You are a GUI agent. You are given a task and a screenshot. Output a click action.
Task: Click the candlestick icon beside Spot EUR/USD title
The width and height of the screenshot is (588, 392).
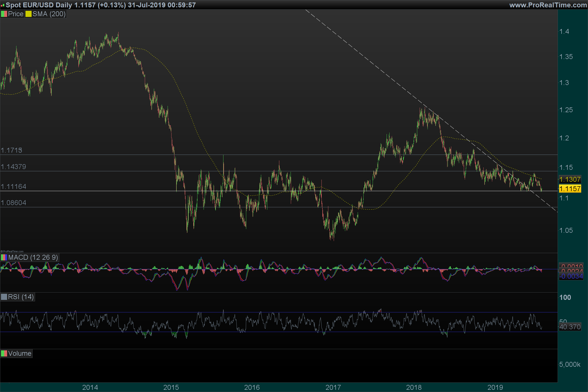click(2, 5)
